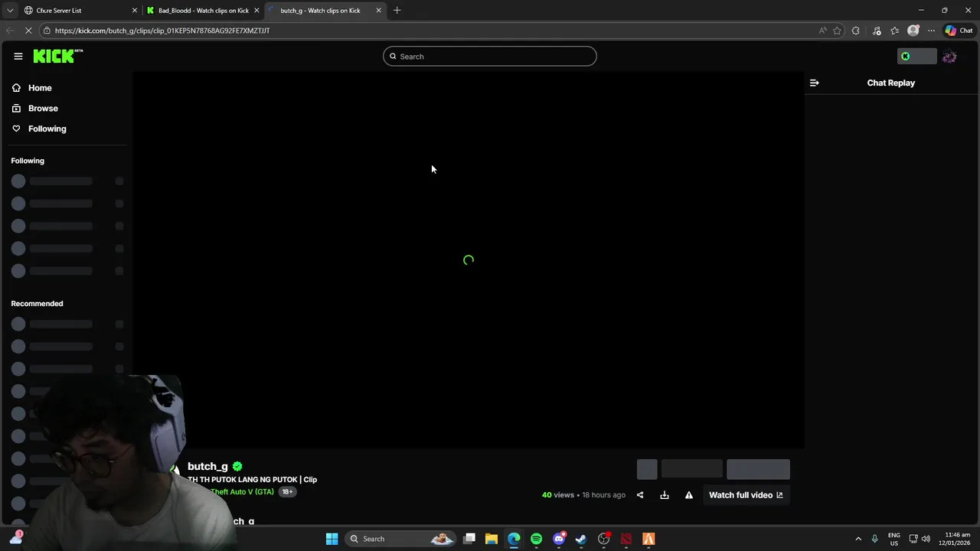Click 40 views count text
980x551 pixels.
pos(558,495)
